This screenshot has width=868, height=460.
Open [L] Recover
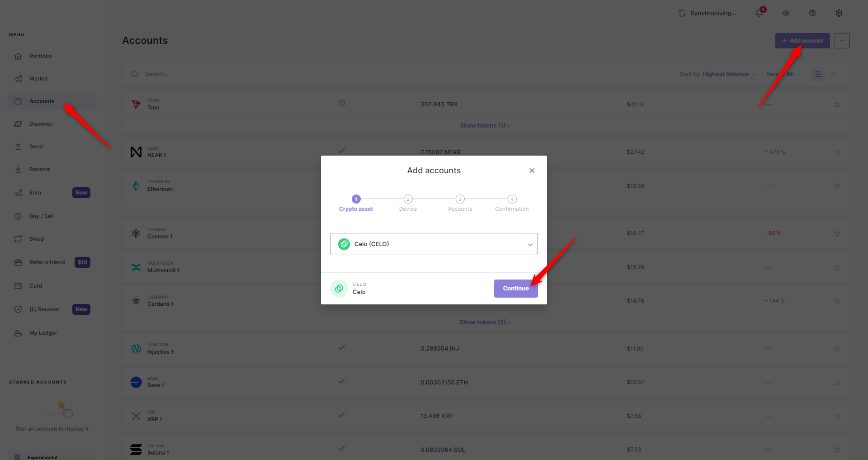coord(52,309)
